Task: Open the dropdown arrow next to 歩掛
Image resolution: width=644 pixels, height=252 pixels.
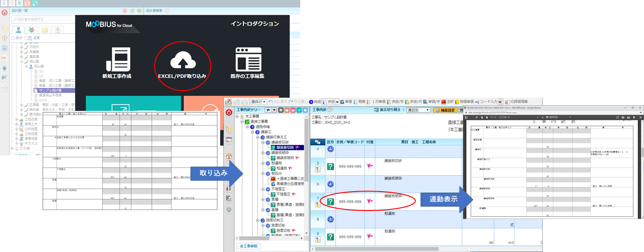Action: pos(337,101)
